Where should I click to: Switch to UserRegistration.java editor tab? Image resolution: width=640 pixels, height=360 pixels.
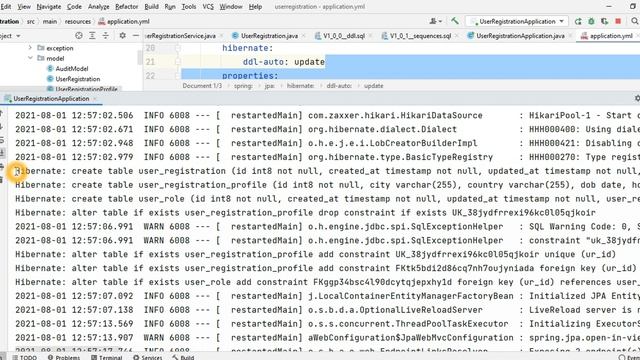tap(269, 36)
